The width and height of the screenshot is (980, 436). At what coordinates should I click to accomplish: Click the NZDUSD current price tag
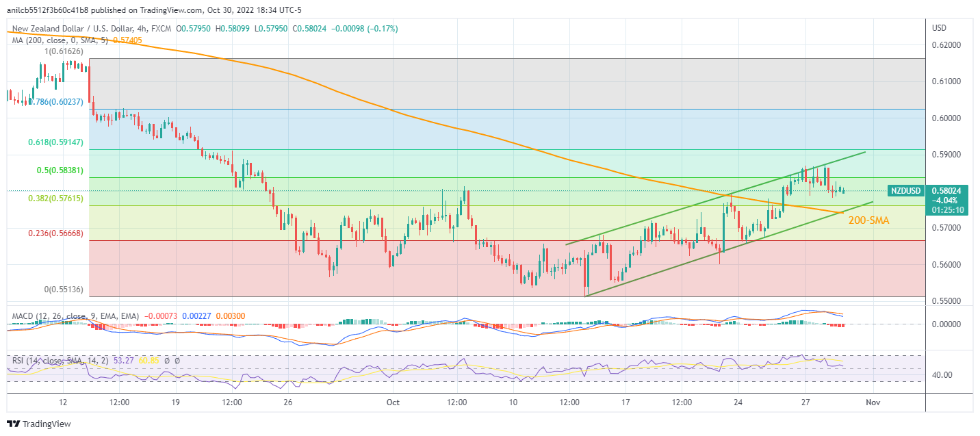[905, 191]
